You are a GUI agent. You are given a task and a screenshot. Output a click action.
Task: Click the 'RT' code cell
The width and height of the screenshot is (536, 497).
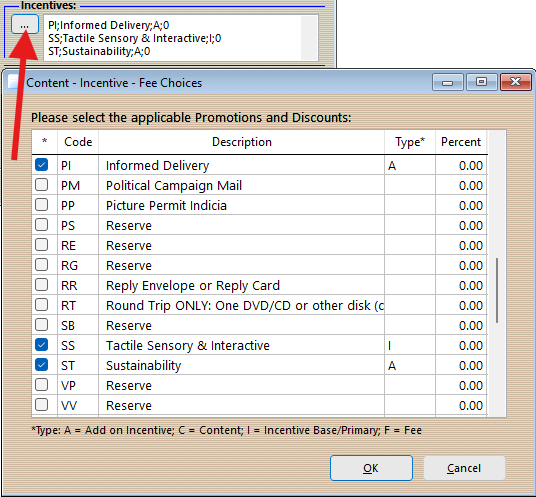click(x=78, y=305)
